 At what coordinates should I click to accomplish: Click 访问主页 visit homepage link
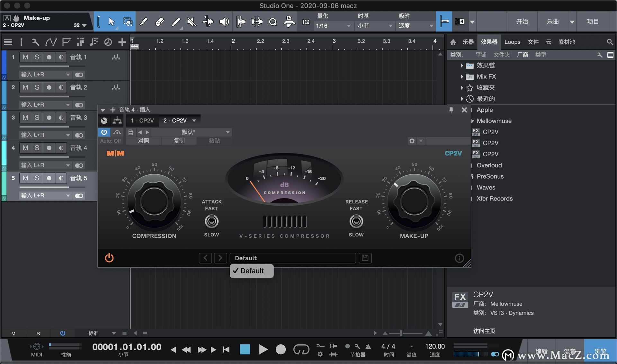click(x=484, y=331)
